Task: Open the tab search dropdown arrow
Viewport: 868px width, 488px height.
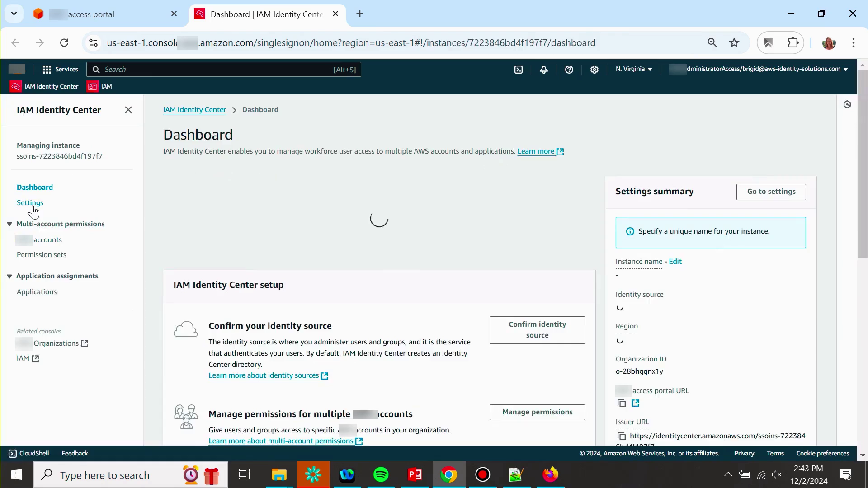Action: coord(14,14)
